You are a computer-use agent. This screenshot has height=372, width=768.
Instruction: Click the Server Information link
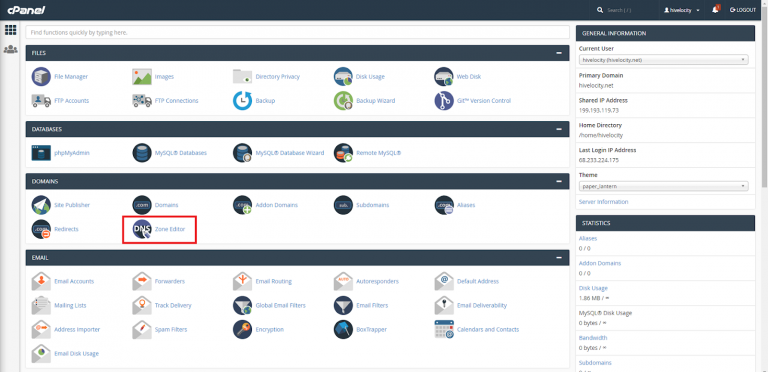coord(603,202)
